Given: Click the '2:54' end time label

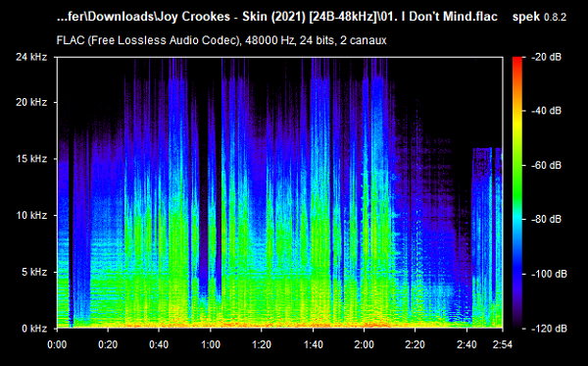Looking at the screenshot, I should point(502,344).
